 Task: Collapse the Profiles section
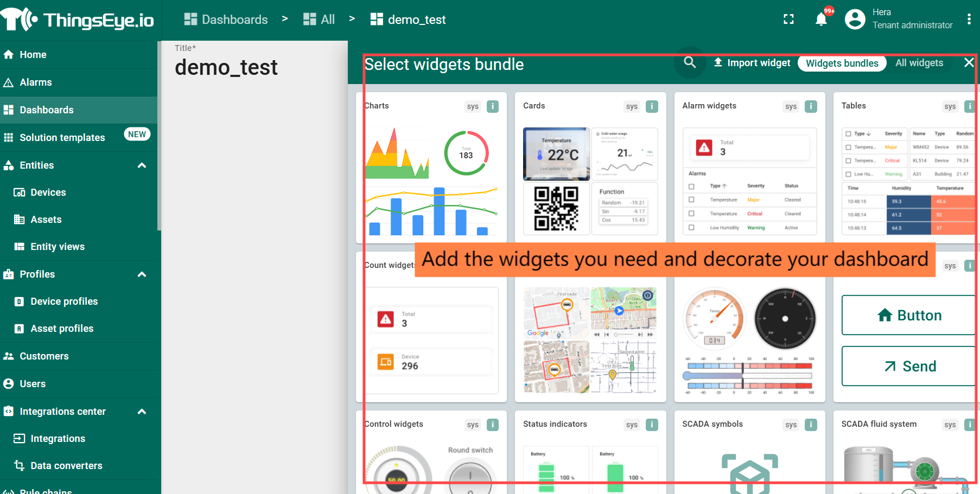[x=142, y=274]
